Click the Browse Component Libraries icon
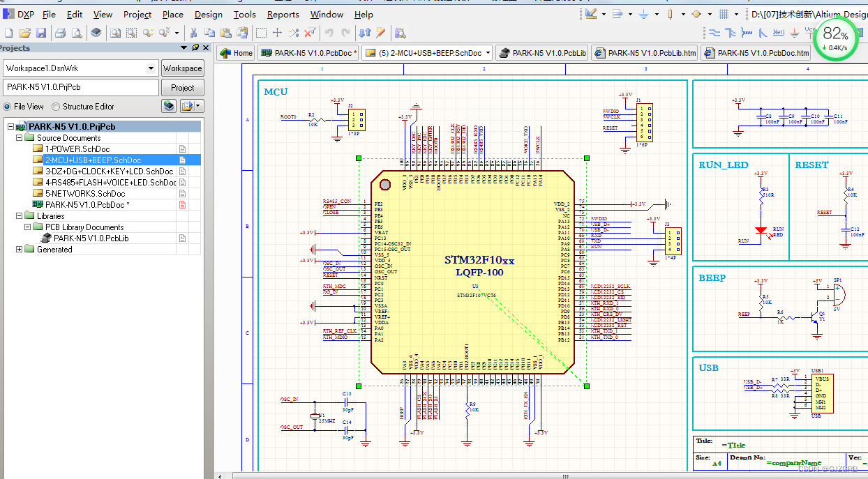Image resolution: width=868 pixels, height=479 pixels. pyautogui.click(x=401, y=33)
